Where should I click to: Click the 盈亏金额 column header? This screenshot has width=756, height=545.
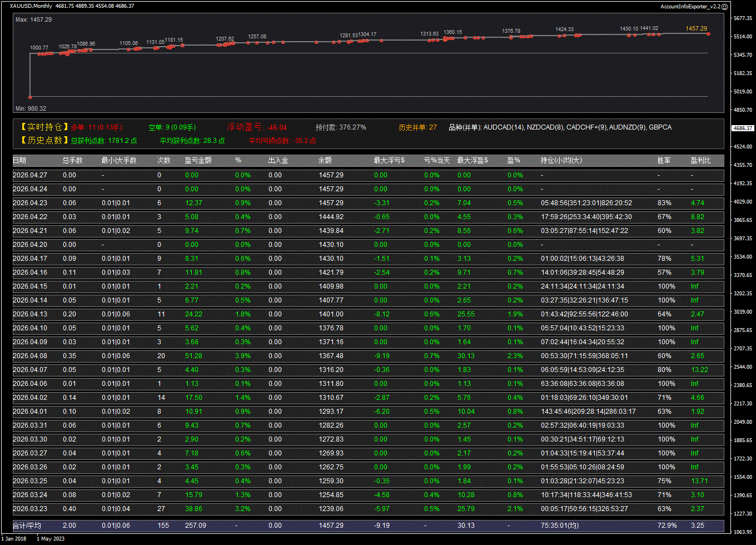point(198,160)
